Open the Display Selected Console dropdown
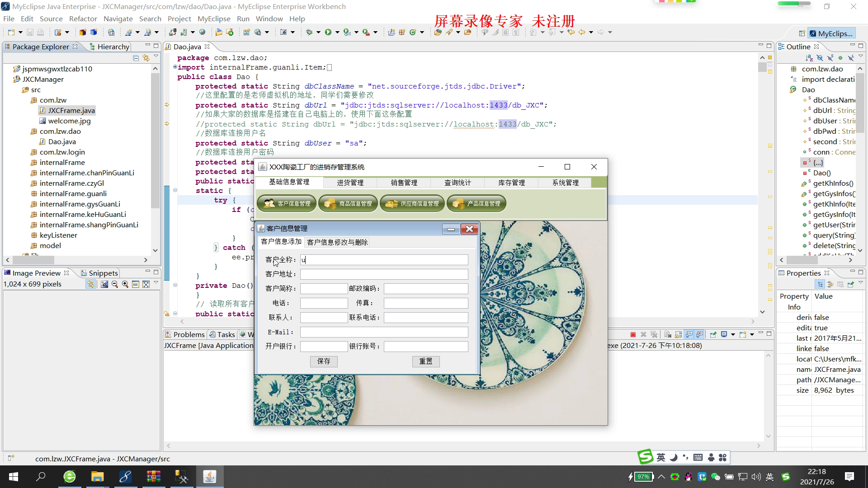Viewport: 868px width, 488px height. point(733,334)
